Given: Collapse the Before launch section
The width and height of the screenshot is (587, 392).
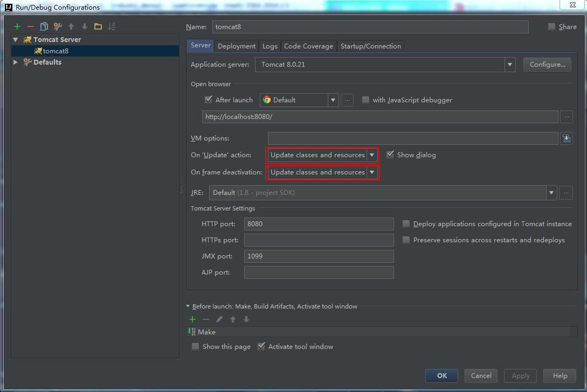Looking at the screenshot, I should [188, 306].
